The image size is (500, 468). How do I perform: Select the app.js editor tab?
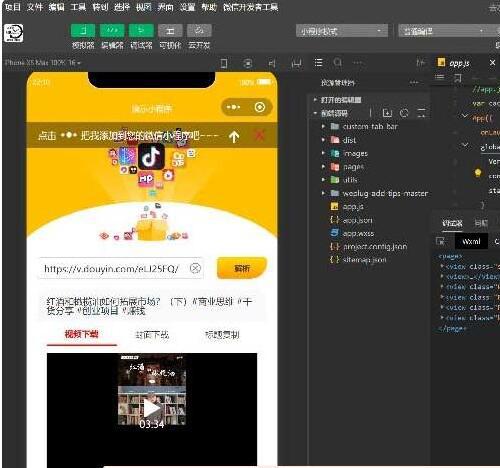point(459,63)
